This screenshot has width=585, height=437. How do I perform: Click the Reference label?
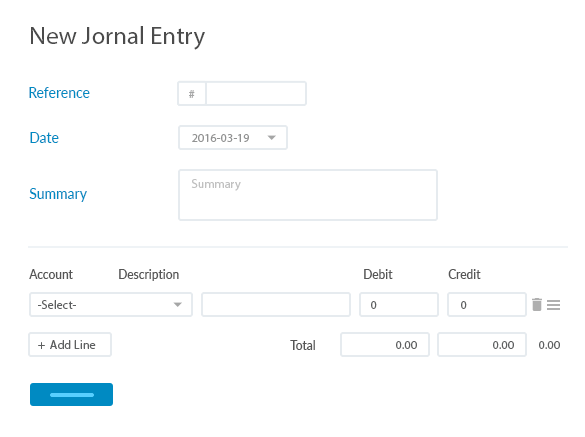click(59, 93)
